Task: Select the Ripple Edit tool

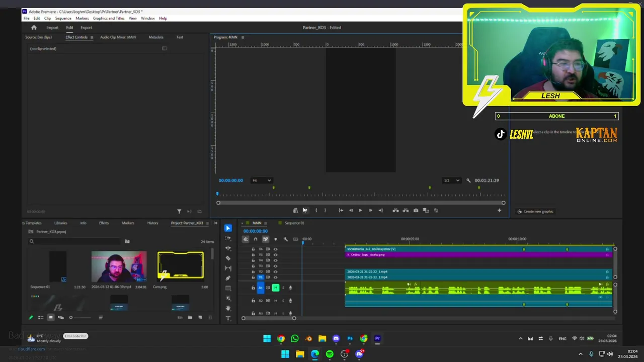Action: [x=228, y=248]
